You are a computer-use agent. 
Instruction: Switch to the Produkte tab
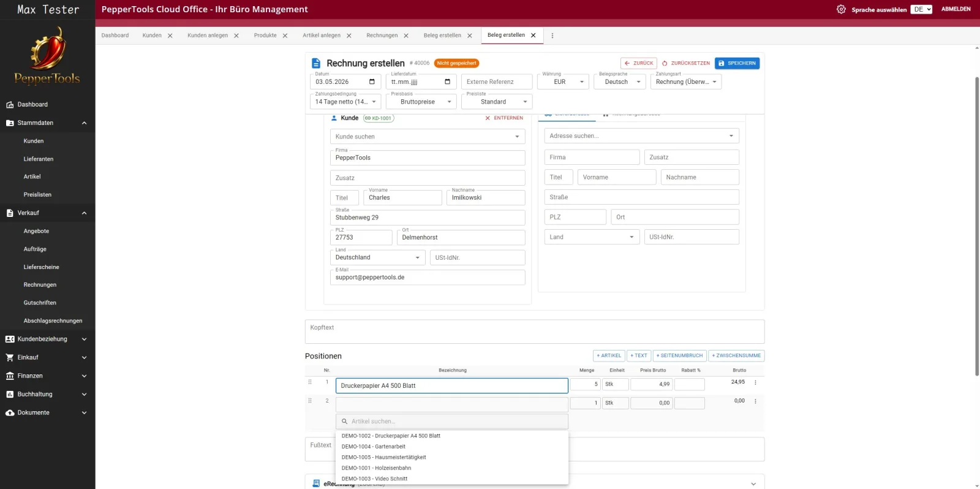pyautogui.click(x=265, y=36)
